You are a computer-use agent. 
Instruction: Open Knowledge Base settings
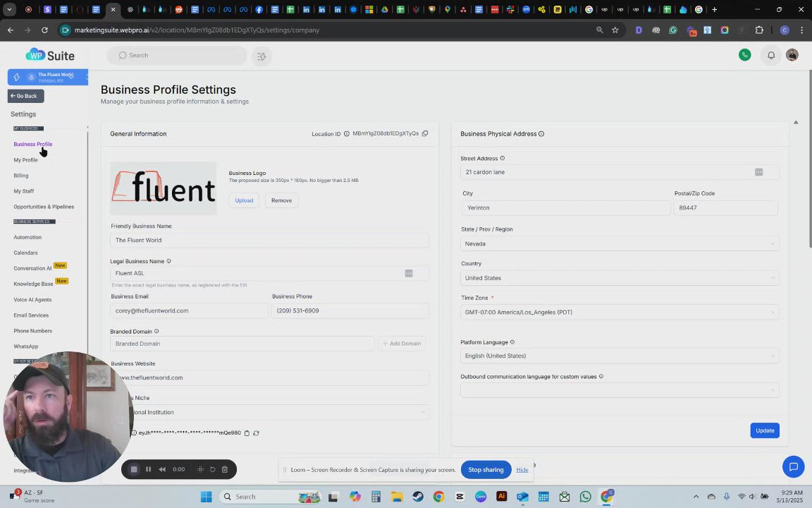coord(33,284)
